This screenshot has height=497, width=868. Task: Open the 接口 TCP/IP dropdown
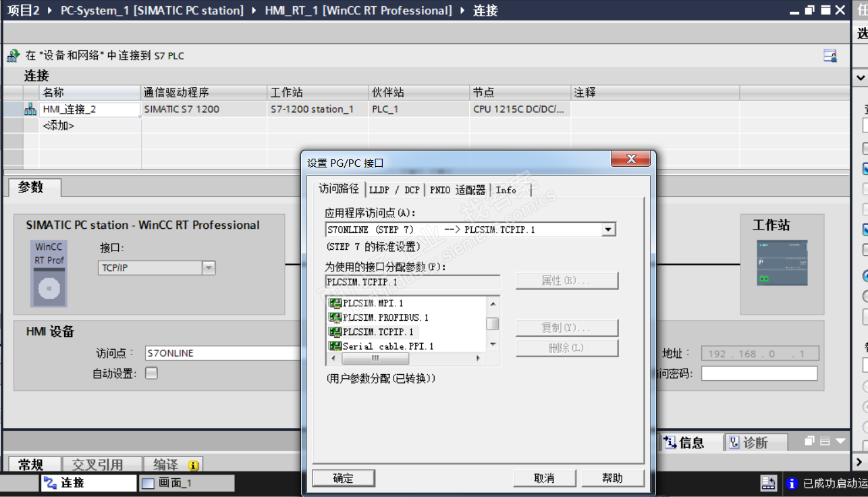pos(209,268)
